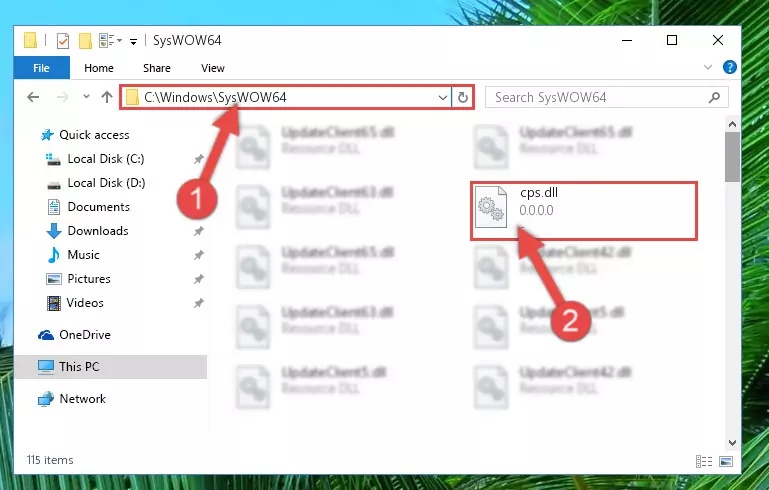769x490 pixels.
Task: Click the cps.dll gear file icon
Action: 491,207
